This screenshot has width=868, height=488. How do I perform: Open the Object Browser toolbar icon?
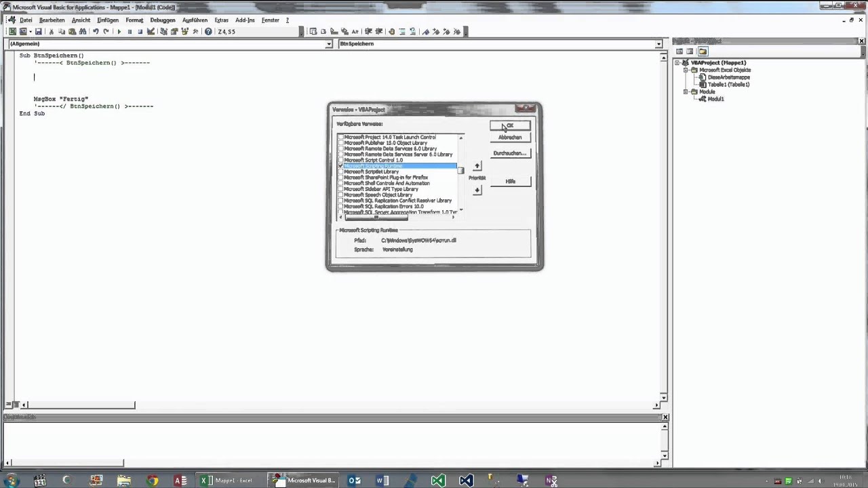(x=184, y=31)
